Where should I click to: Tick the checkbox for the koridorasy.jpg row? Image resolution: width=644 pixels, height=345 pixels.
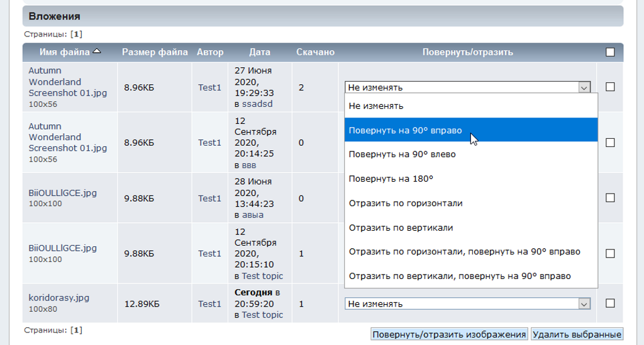[609, 304]
